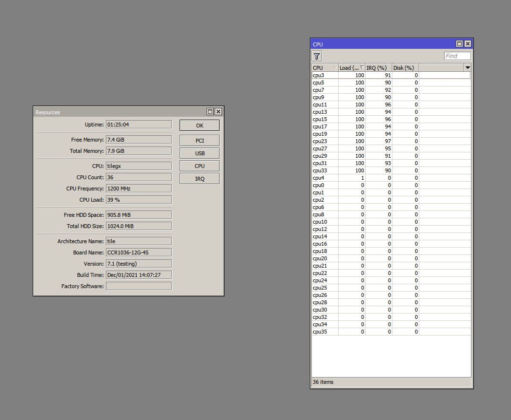Viewport: 511px width, 420px height.
Task: Select the cpu29 row
Action: point(391,156)
